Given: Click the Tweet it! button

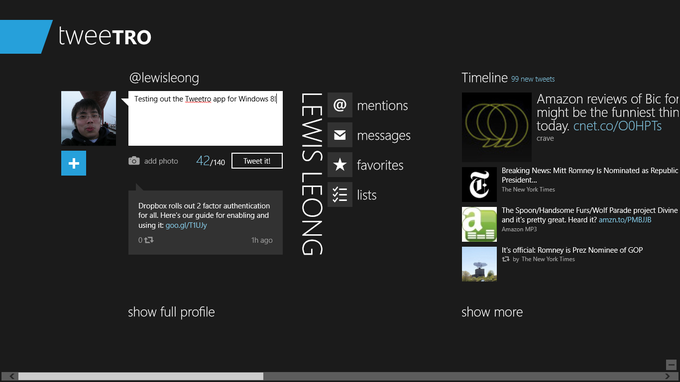Looking at the screenshot, I should (257, 161).
